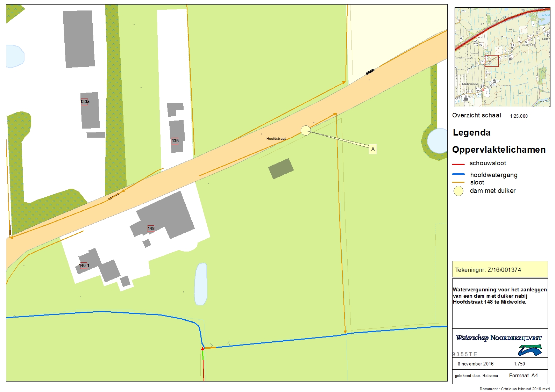Click the dam met duiker circle on the map
The image size is (555, 392).
click(x=306, y=131)
